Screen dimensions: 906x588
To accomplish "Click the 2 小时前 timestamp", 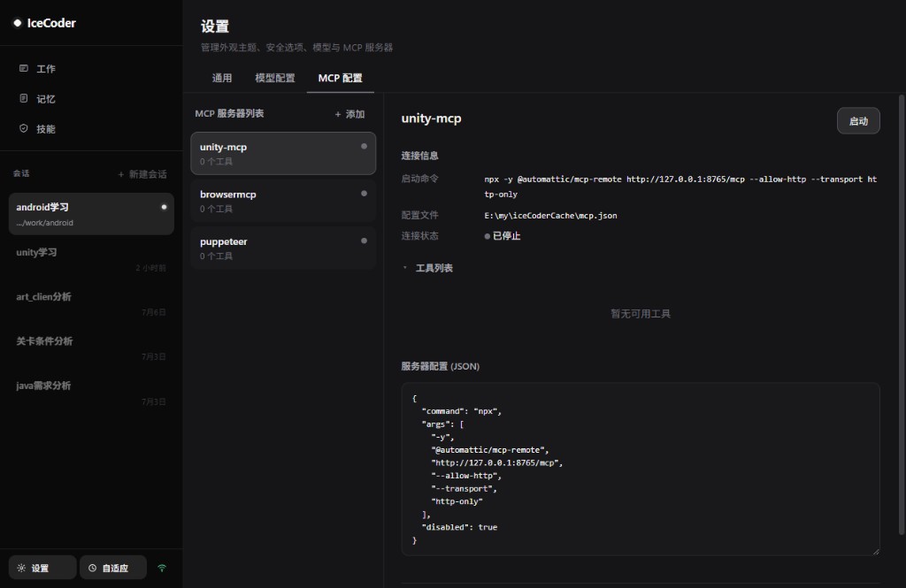I will click(x=150, y=268).
